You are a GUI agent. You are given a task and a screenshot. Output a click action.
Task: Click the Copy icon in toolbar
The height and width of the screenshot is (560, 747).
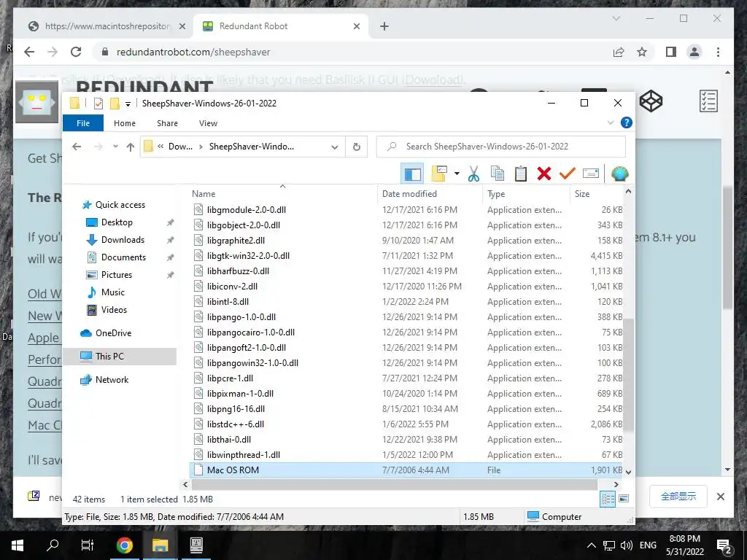click(497, 174)
